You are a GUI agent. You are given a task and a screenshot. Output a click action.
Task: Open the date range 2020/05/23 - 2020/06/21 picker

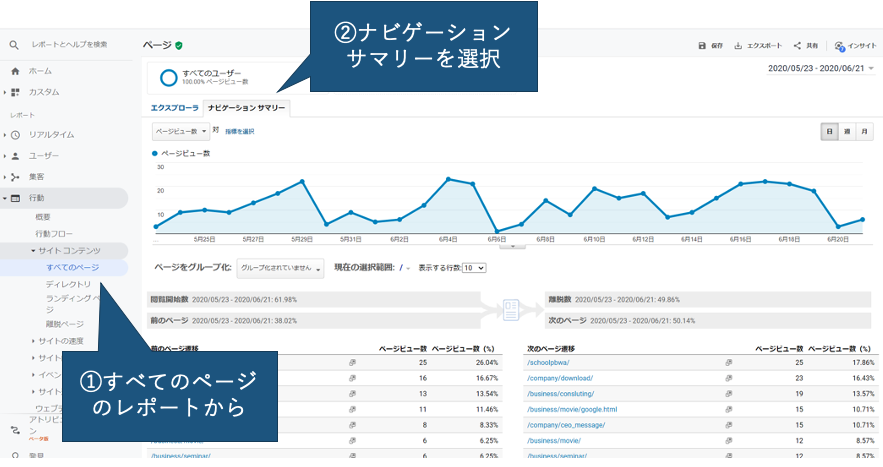coord(820,69)
